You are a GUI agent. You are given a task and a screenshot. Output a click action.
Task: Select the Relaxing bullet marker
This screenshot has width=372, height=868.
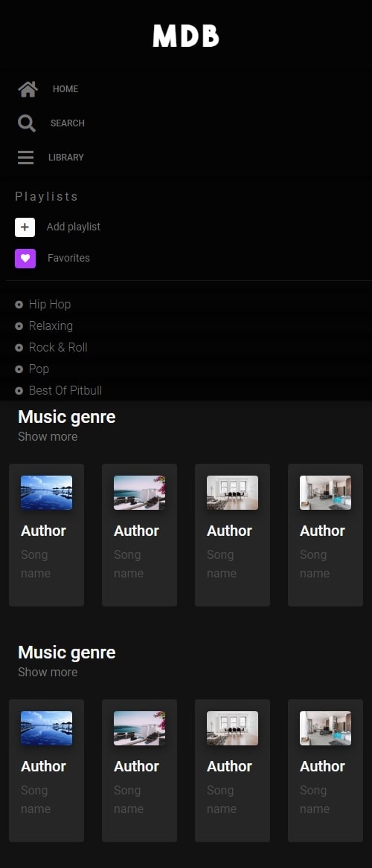pyautogui.click(x=19, y=326)
